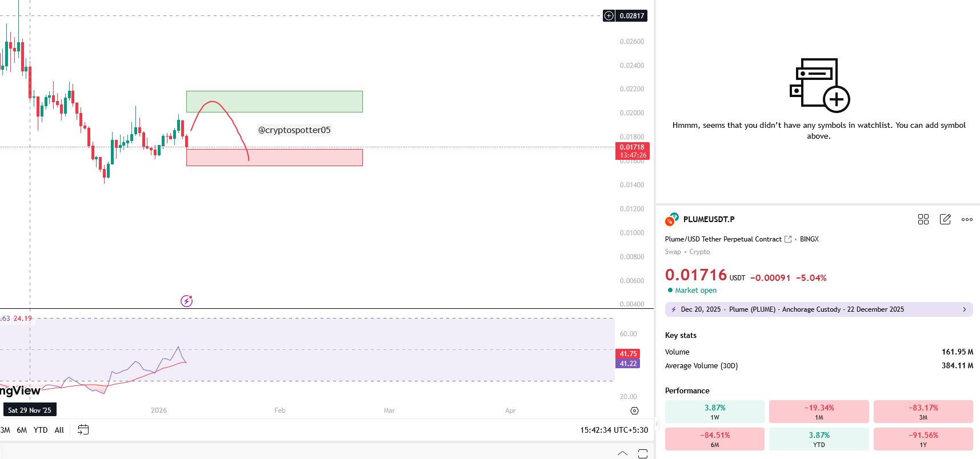Select the YTD date range
Viewport: 980px width, 459px height.
pyautogui.click(x=41, y=430)
